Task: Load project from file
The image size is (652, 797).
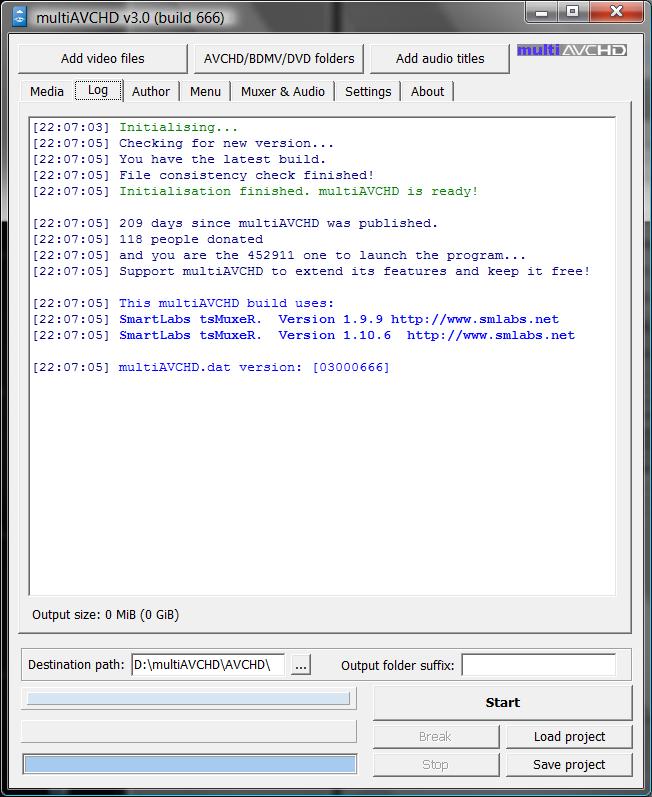Action: (569, 737)
